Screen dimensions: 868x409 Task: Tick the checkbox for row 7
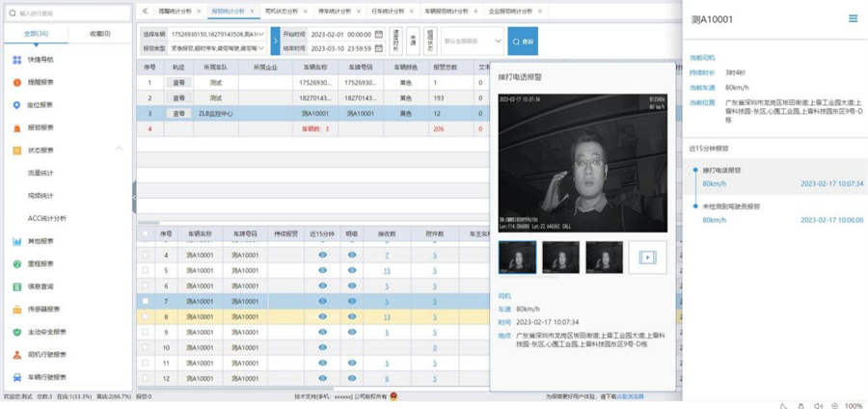[x=146, y=301]
